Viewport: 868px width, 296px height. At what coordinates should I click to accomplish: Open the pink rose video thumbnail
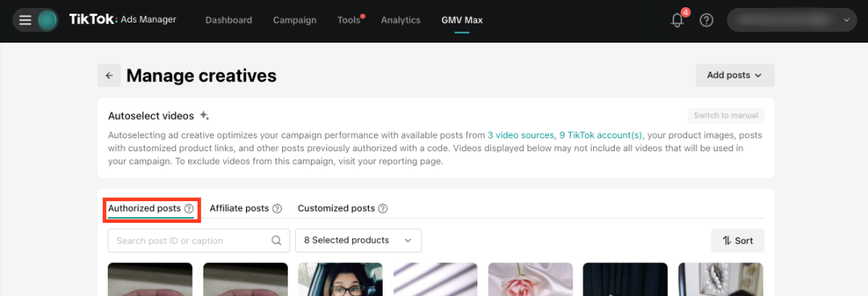[x=530, y=279]
